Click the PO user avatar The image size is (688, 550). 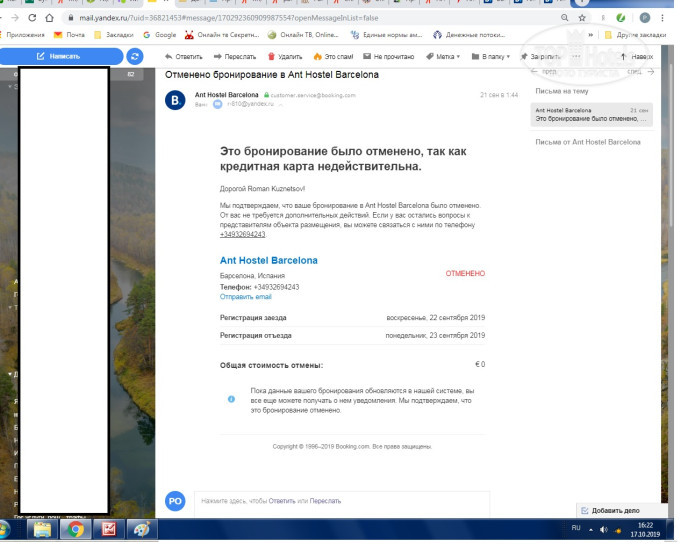point(175,501)
